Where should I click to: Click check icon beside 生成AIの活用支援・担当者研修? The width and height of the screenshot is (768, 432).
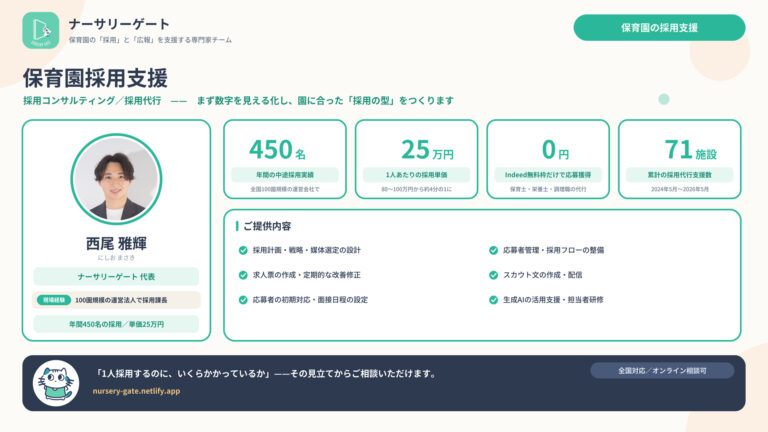coord(493,300)
